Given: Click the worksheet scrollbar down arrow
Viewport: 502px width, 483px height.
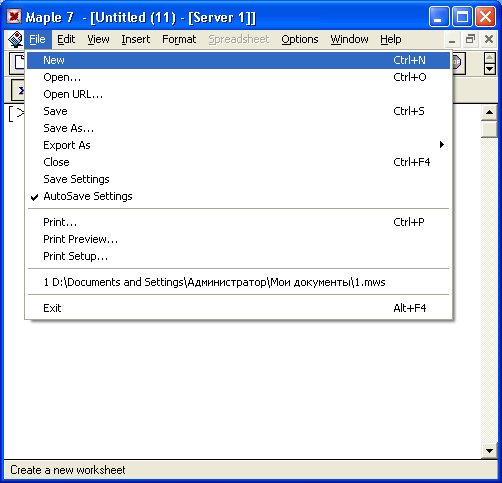Looking at the screenshot, I should pos(489,451).
